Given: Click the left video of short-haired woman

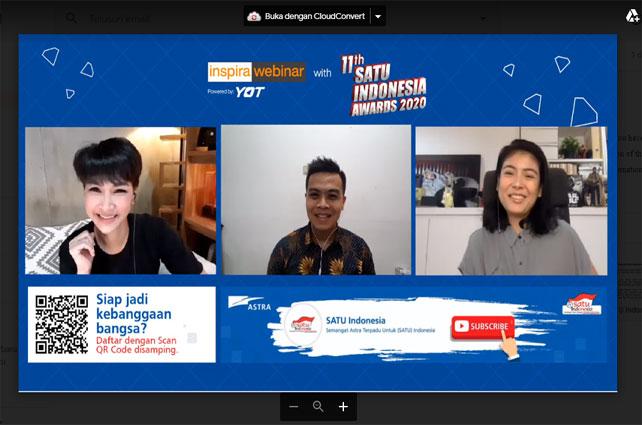Looking at the screenshot, I should coord(120,201).
